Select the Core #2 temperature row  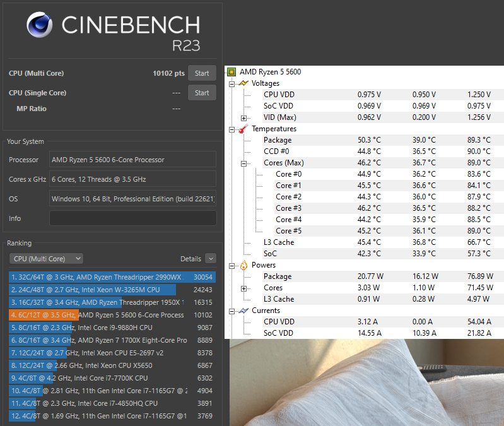[x=389, y=197]
